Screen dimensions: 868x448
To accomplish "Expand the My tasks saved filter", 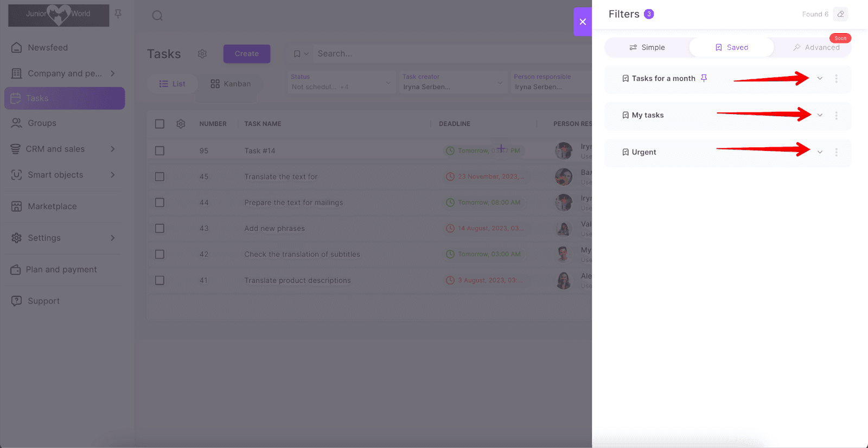I will click(820, 116).
